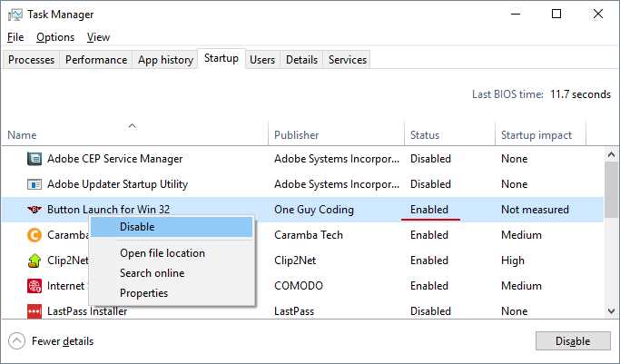Open the File menu
The height and width of the screenshot is (364, 620).
(15, 37)
